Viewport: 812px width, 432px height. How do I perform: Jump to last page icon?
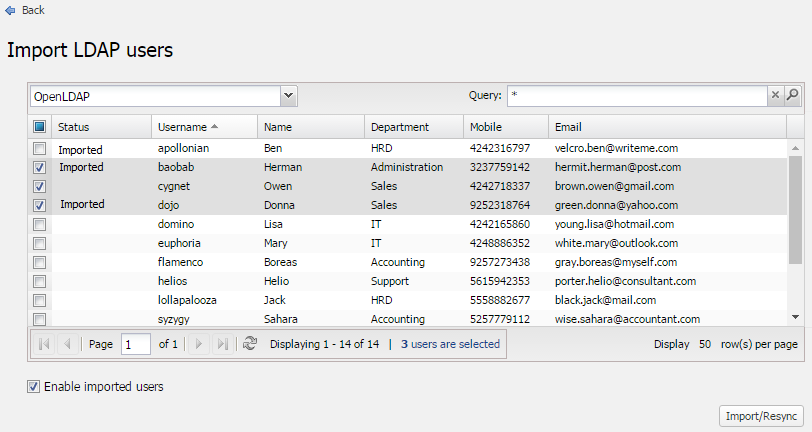pyautogui.click(x=222, y=344)
